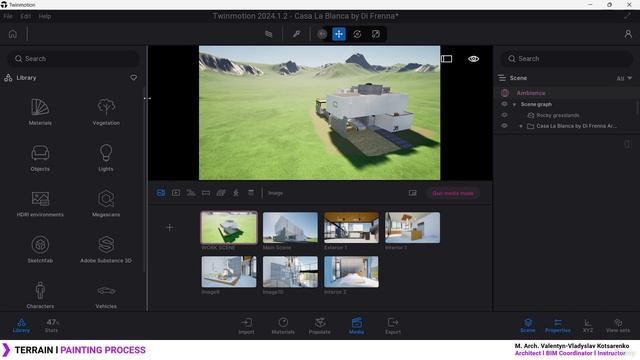640x360 pixels.
Task: Click the Library search field
Action: click(x=73, y=59)
